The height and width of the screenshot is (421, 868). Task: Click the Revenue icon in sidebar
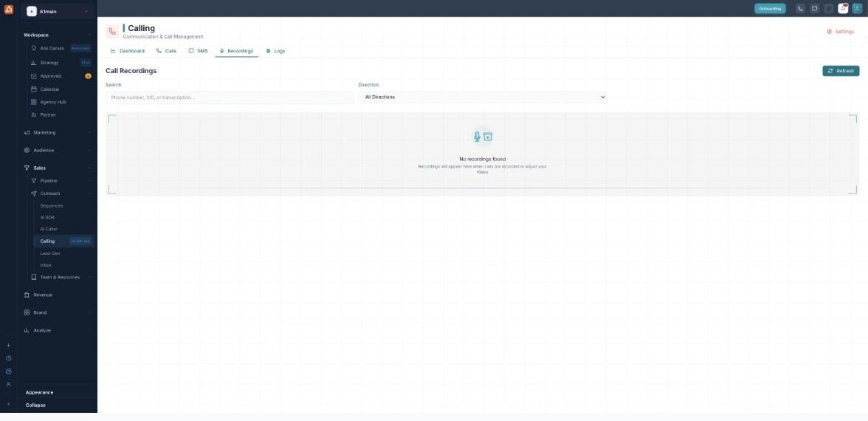(27, 295)
